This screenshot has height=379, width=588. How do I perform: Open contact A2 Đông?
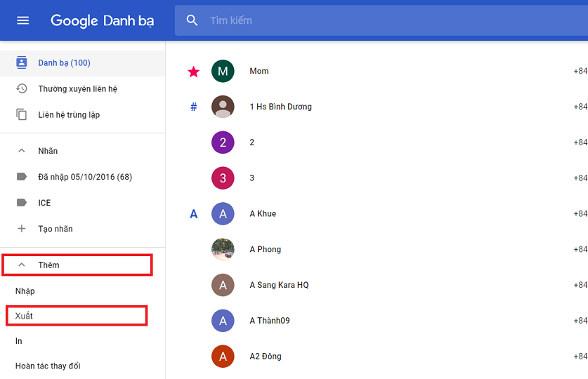point(266,356)
